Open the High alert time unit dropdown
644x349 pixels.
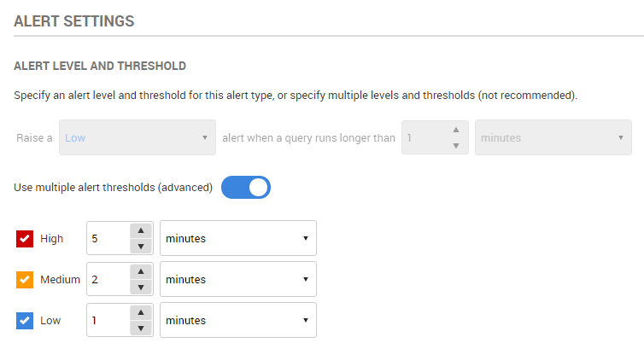[x=238, y=239]
